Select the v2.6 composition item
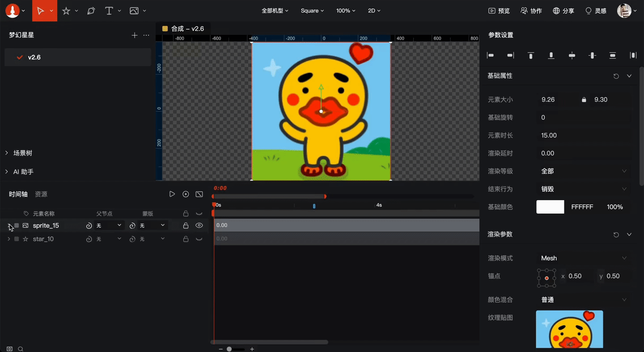The width and height of the screenshot is (644, 352). (78, 57)
